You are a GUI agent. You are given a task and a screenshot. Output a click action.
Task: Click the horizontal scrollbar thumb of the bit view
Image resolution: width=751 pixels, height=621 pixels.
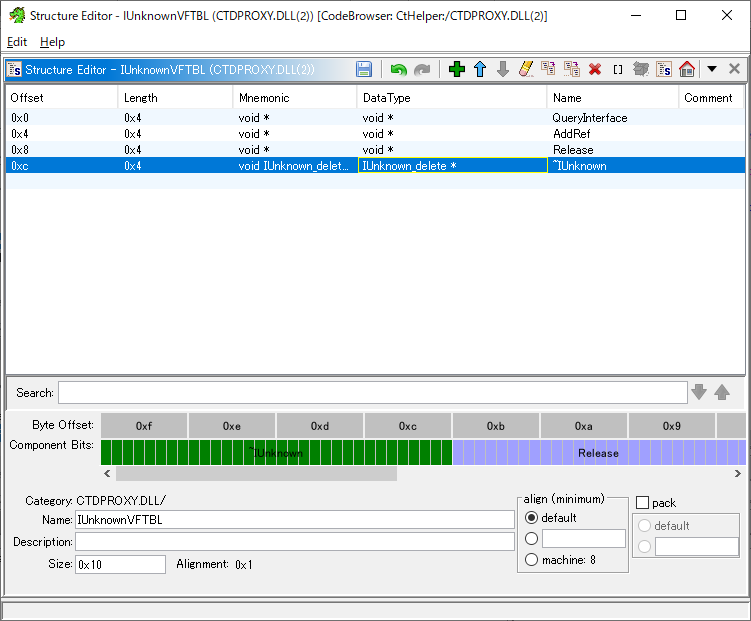point(256,474)
